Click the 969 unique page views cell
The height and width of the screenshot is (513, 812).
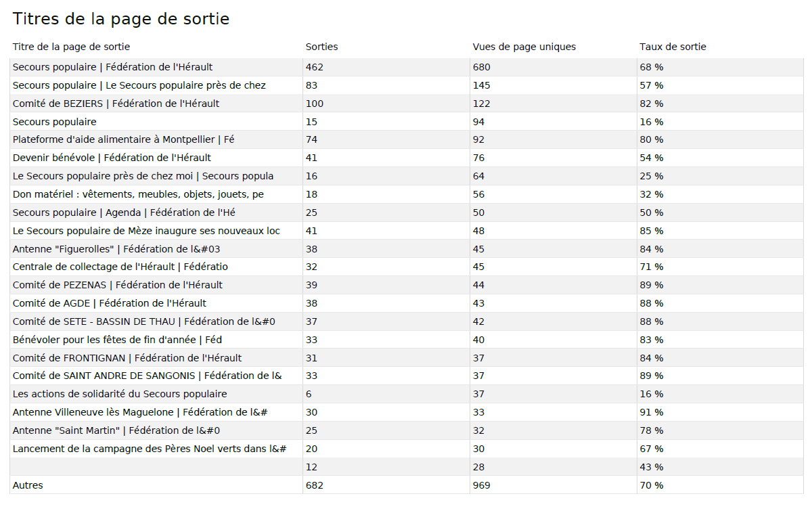point(481,485)
